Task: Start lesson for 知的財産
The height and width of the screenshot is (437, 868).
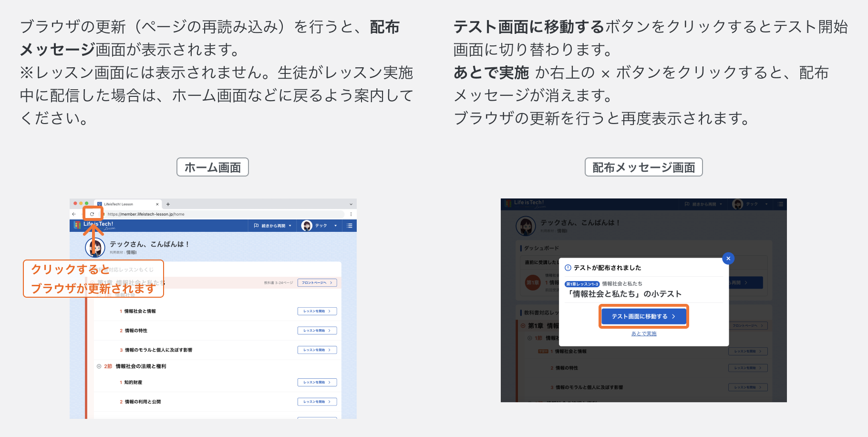Action: coord(317,383)
